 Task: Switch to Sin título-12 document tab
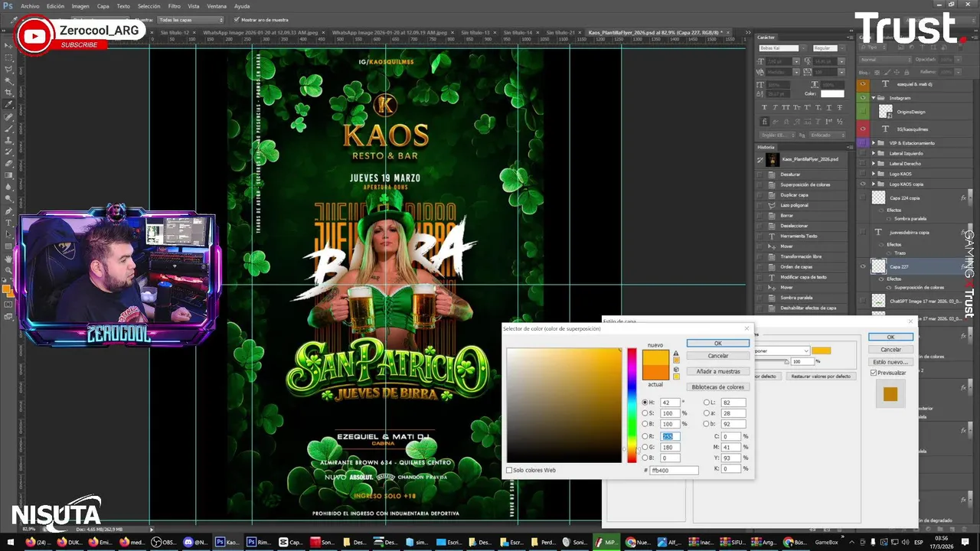[x=175, y=33]
